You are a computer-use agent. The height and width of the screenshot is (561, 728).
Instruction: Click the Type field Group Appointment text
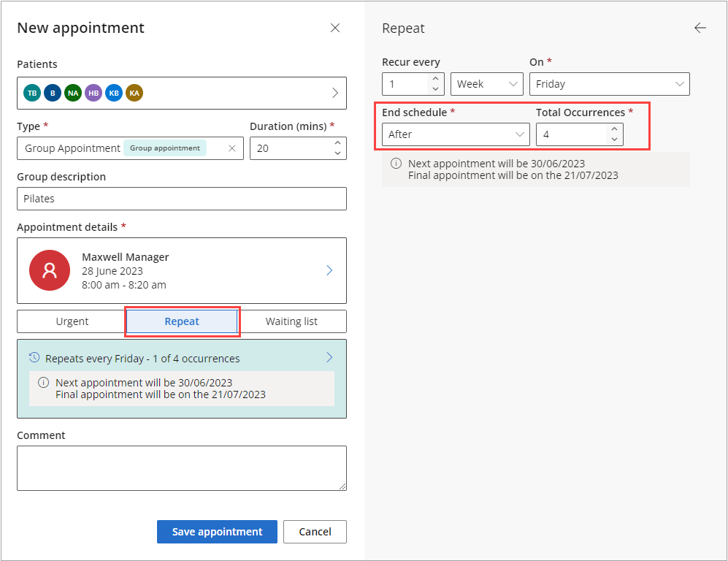72,148
